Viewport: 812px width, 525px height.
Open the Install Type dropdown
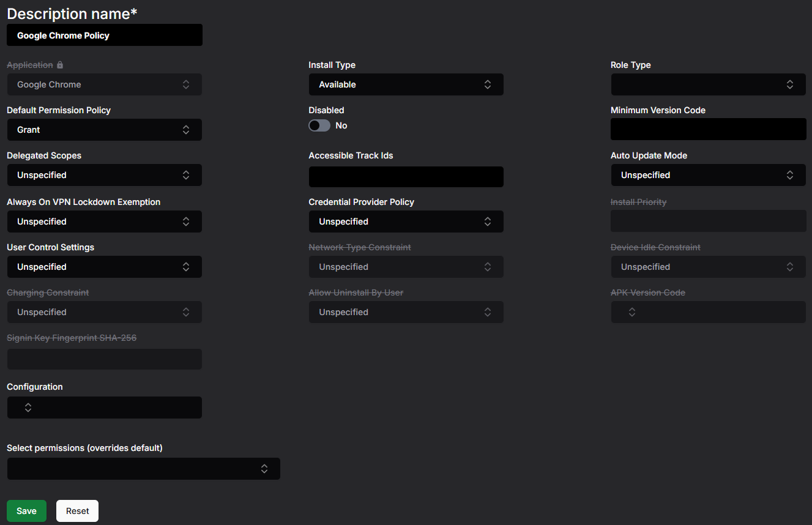pos(406,84)
